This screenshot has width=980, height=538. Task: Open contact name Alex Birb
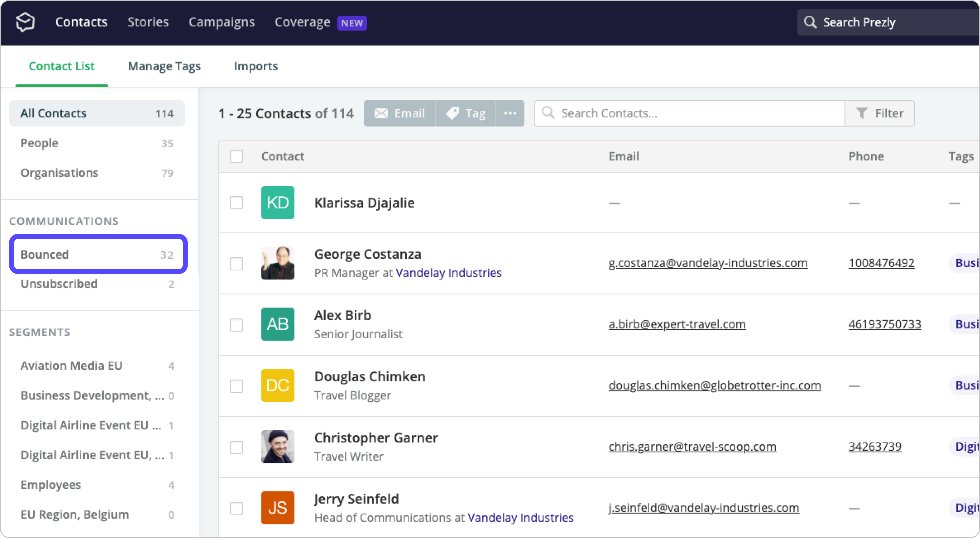pos(342,316)
